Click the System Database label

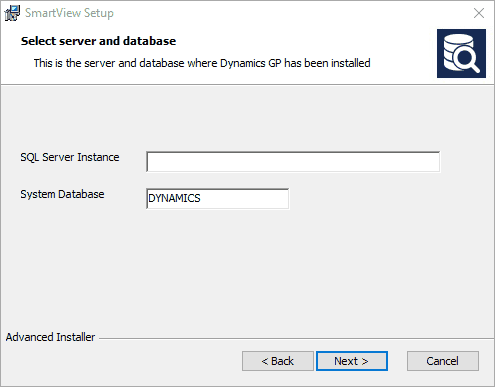tap(62, 194)
